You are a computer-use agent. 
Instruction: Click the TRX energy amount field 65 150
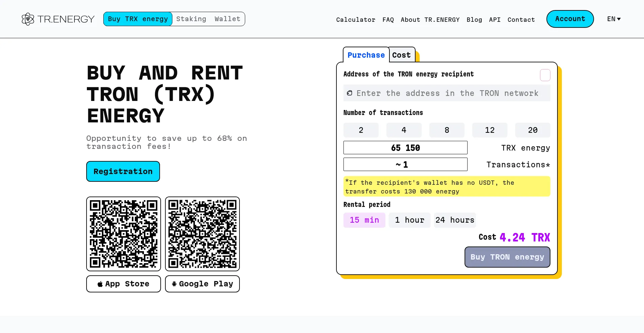[x=405, y=148]
